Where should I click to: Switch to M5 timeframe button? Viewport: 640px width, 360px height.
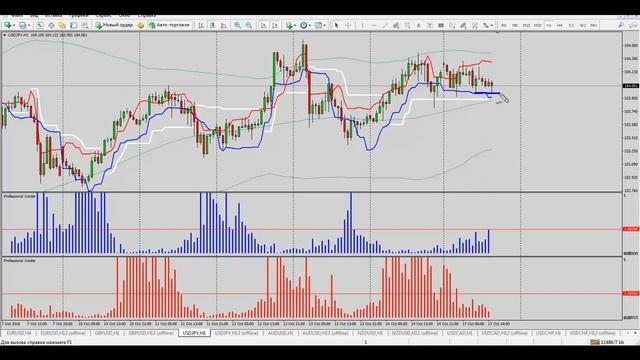(515, 25)
